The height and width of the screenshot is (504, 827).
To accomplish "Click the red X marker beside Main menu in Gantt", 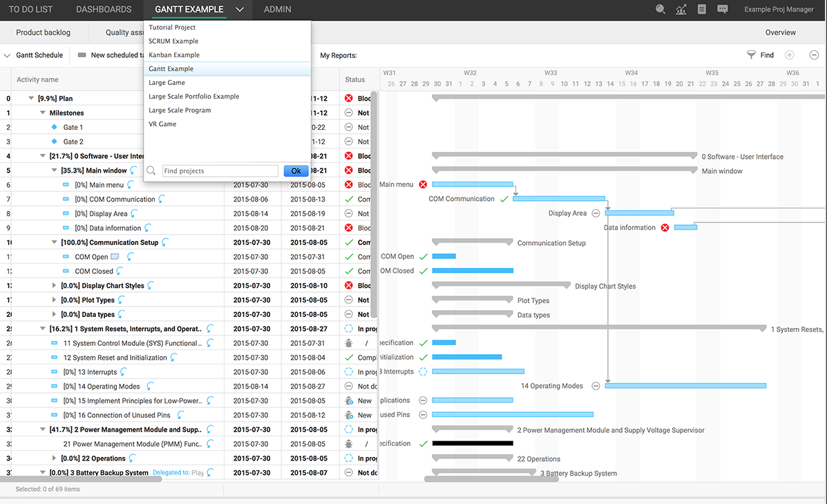I will [423, 184].
